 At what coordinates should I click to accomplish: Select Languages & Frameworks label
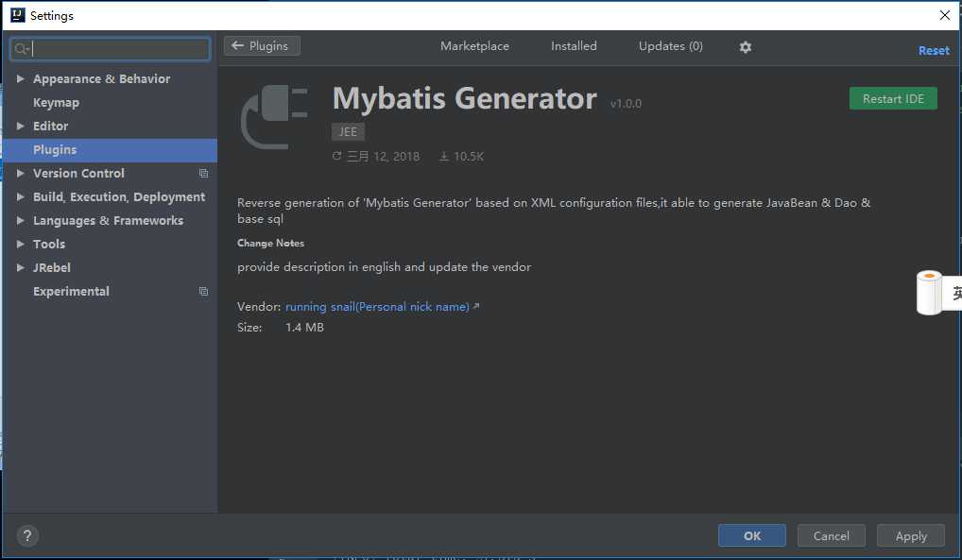(108, 220)
